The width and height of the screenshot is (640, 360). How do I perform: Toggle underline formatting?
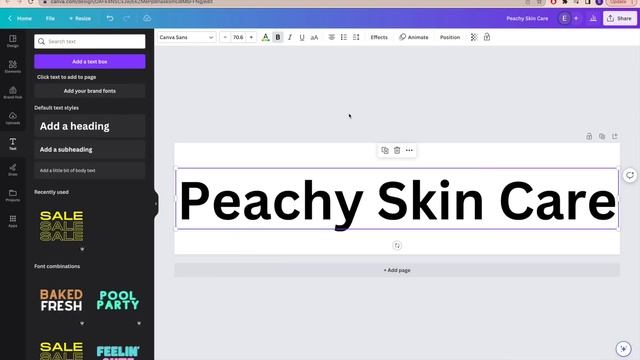coord(302,37)
